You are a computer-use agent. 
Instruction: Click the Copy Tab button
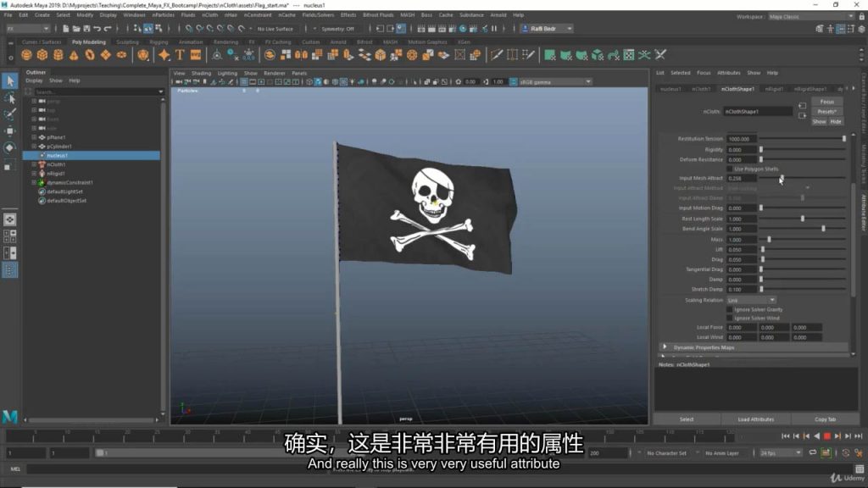tap(825, 419)
